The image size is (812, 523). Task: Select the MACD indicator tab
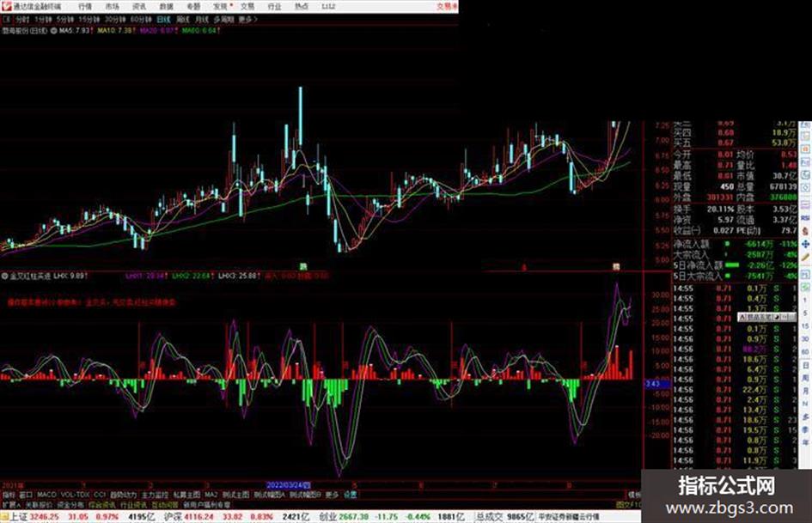coord(46,495)
